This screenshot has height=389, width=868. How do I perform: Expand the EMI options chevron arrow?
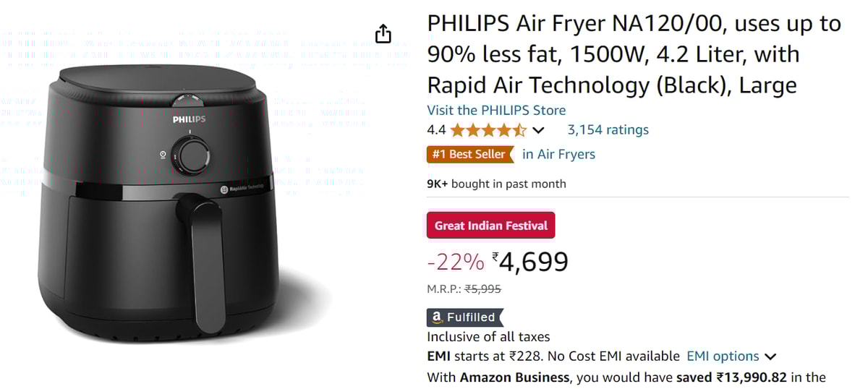click(x=770, y=356)
